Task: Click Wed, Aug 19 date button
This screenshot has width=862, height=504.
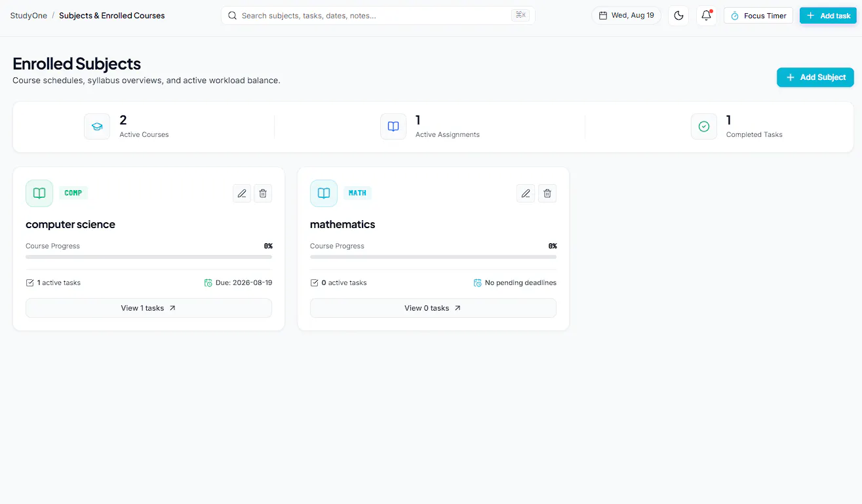Action: tap(627, 16)
